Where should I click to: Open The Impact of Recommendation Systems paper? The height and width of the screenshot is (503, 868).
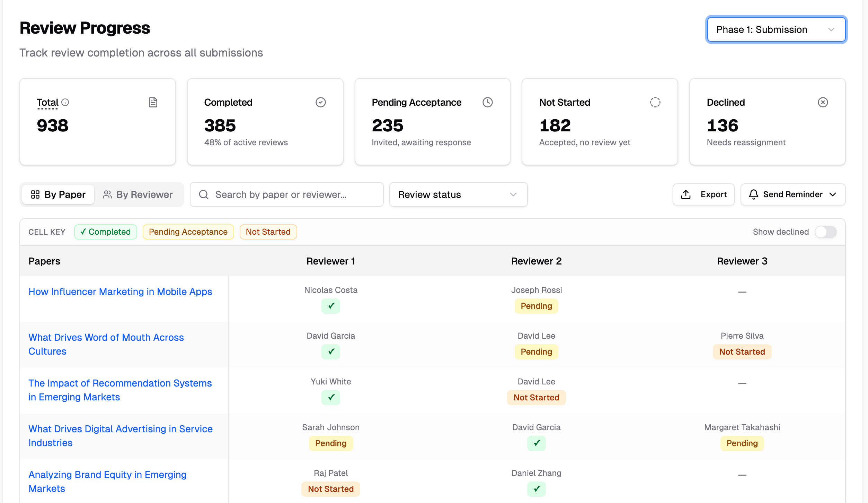coord(120,390)
